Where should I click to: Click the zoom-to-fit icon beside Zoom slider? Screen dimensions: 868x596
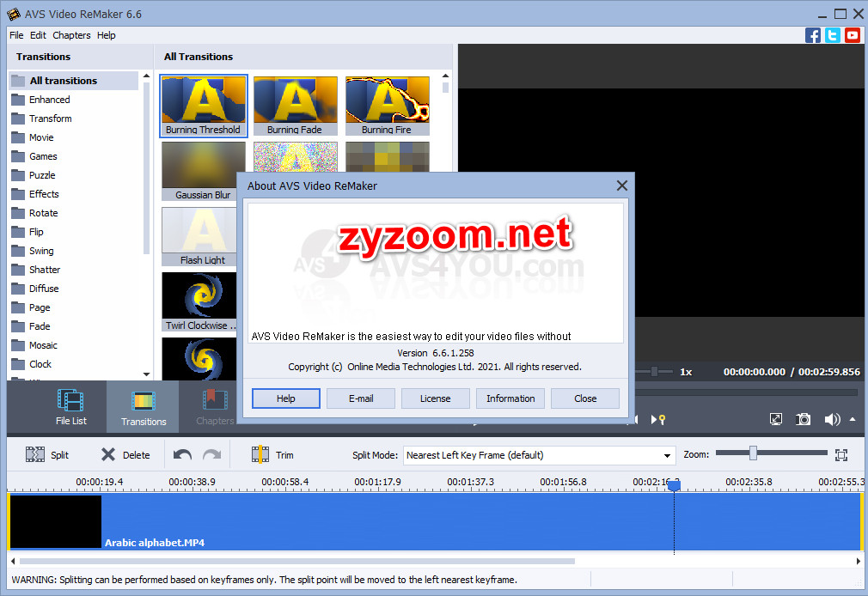tap(841, 455)
